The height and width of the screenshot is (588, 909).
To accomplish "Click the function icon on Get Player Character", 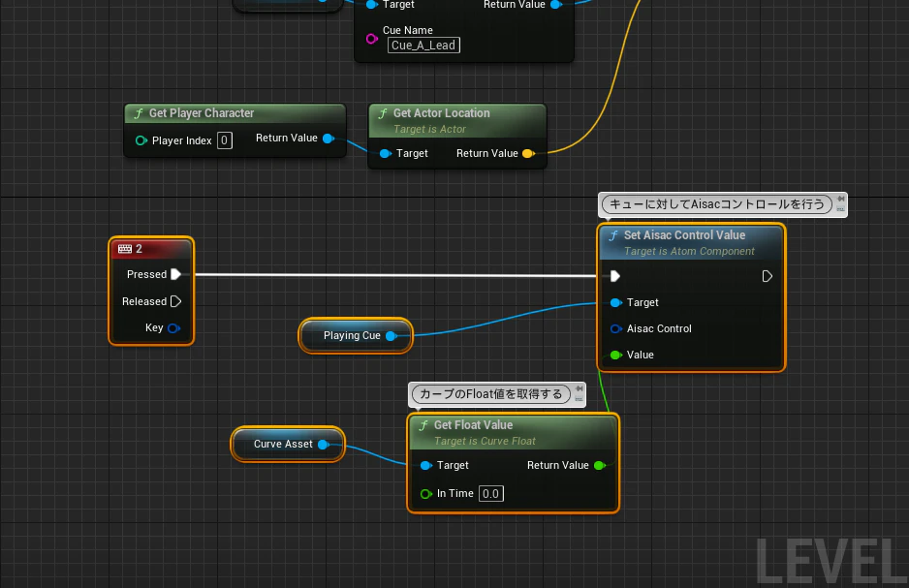I will coord(139,113).
